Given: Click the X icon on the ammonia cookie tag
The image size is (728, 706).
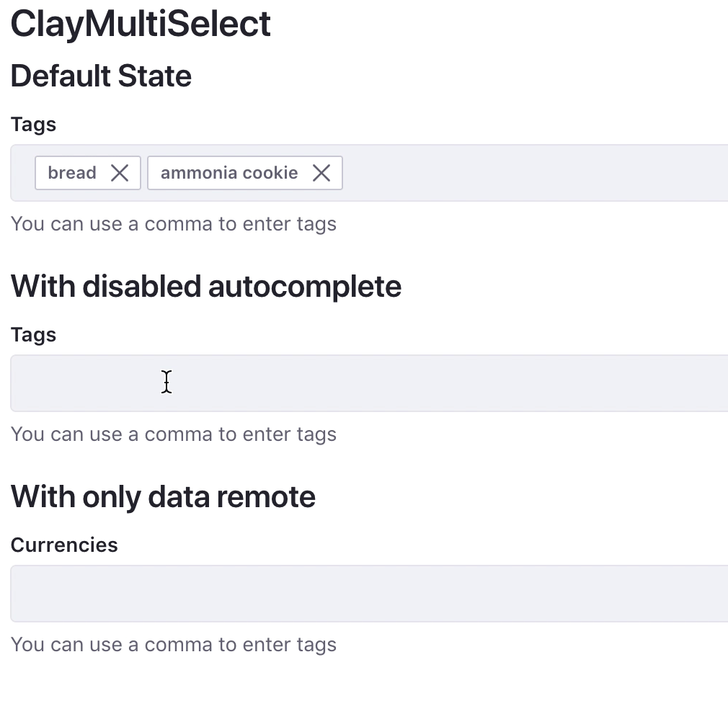Looking at the screenshot, I should pyautogui.click(x=321, y=172).
